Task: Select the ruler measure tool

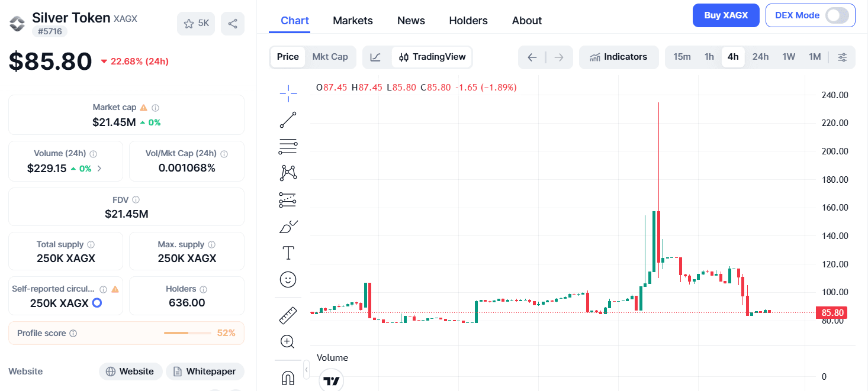Action: click(x=288, y=315)
